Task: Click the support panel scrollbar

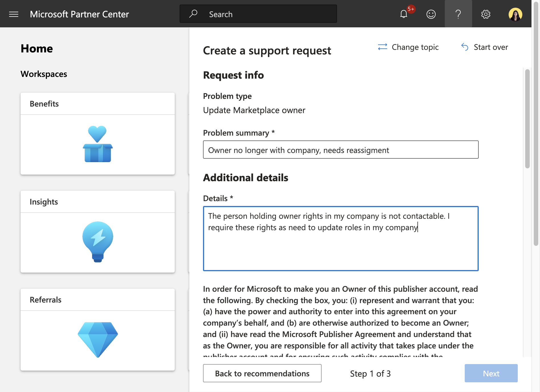Action: [527, 119]
